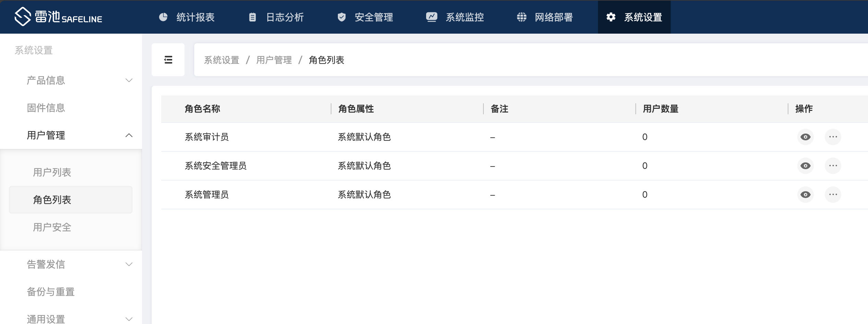
Task: Expand the 产品信息 sidebar section
Action: click(80, 80)
